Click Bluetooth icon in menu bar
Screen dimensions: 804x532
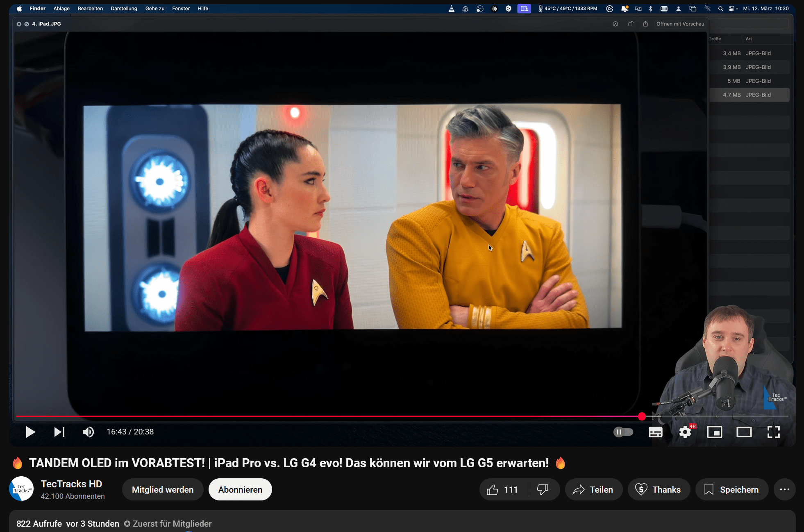pyautogui.click(x=650, y=9)
